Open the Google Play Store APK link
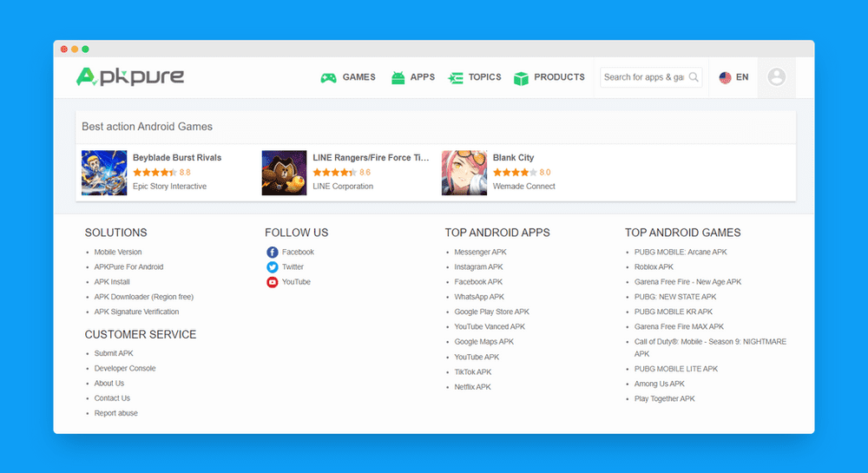Screen dimensions: 868x473 [x=491, y=312]
